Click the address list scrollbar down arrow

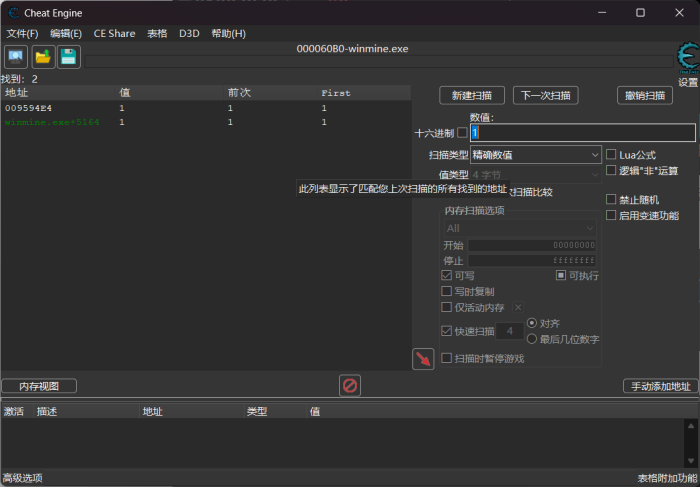pyautogui.click(x=691, y=461)
